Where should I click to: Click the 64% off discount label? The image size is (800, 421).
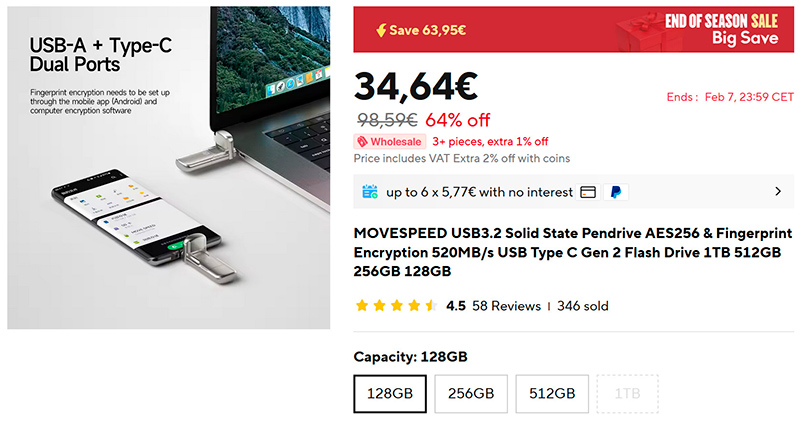(x=457, y=120)
